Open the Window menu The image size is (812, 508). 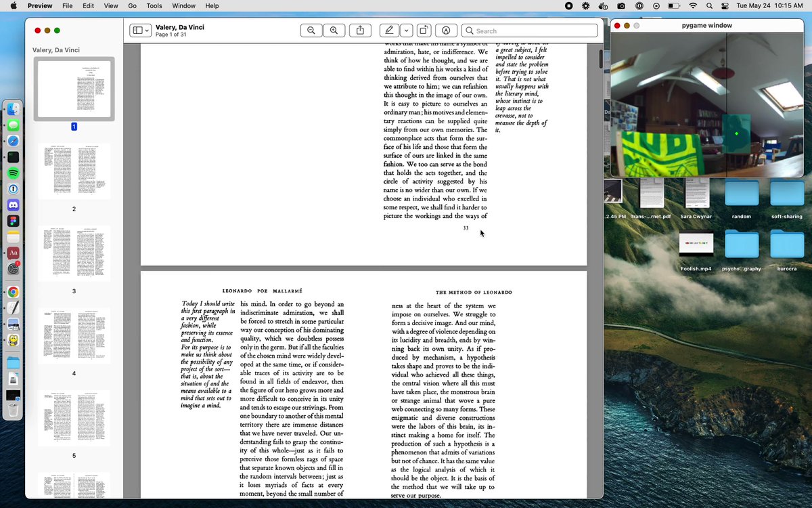coord(184,5)
